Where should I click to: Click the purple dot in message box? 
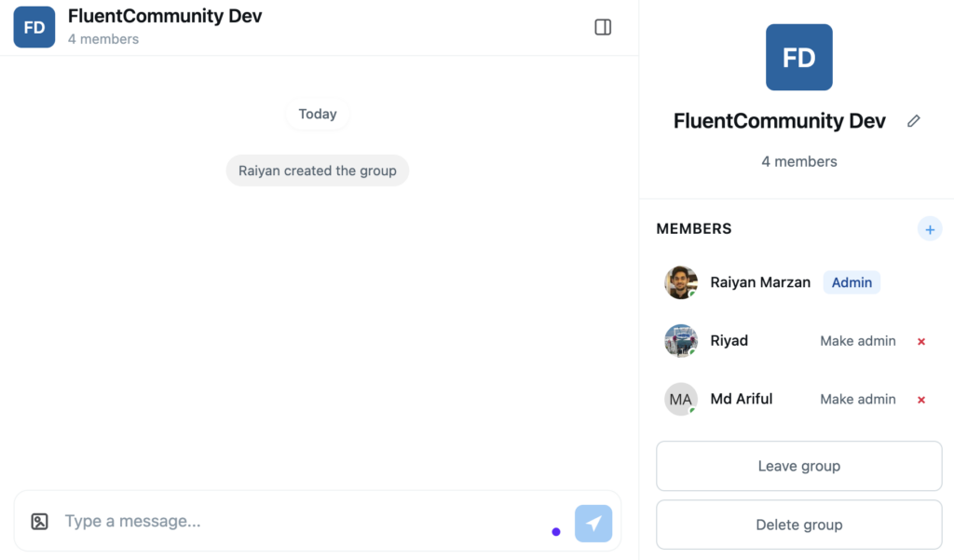pyautogui.click(x=556, y=532)
